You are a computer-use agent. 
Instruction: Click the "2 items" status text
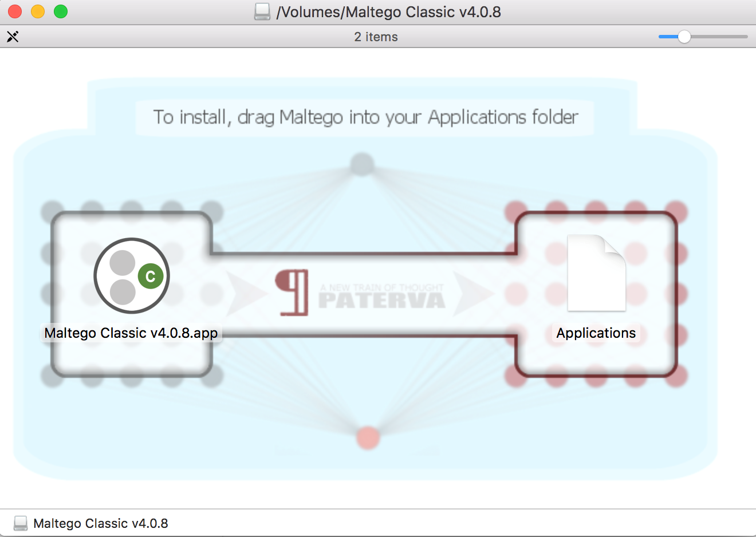(x=376, y=37)
